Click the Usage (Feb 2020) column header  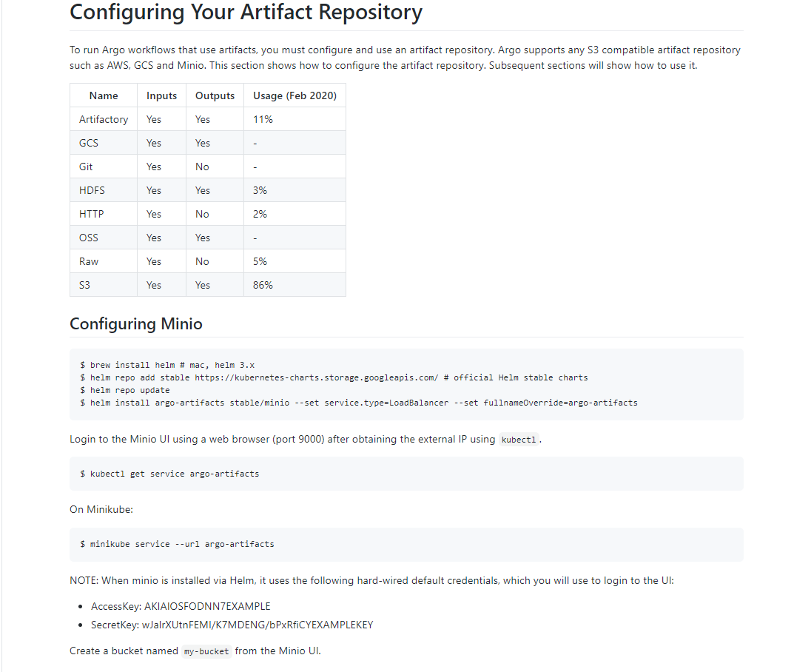coord(295,95)
